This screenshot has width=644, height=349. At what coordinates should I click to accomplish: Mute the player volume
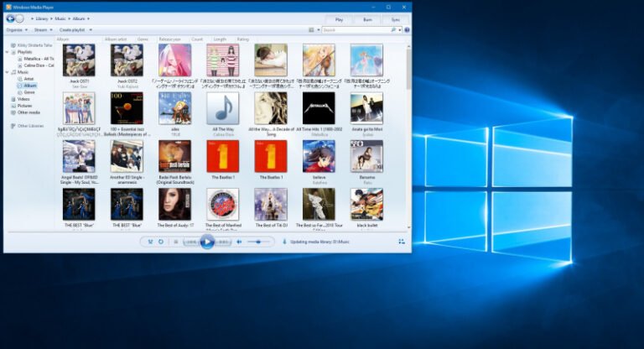point(239,242)
